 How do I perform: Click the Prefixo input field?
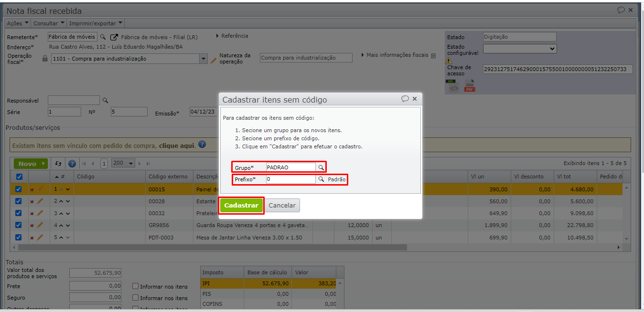pyautogui.click(x=290, y=179)
